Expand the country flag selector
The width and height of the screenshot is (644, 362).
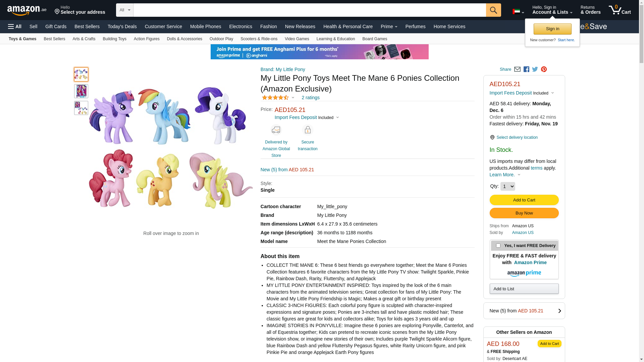pyautogui.click(x=518, y=12)
